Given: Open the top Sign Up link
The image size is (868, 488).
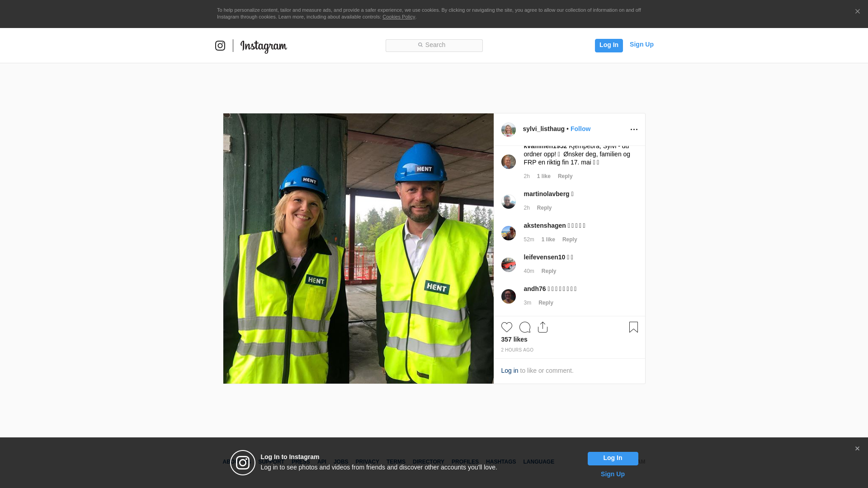Looking at the screenshot, I should click(x=642, y=44).
